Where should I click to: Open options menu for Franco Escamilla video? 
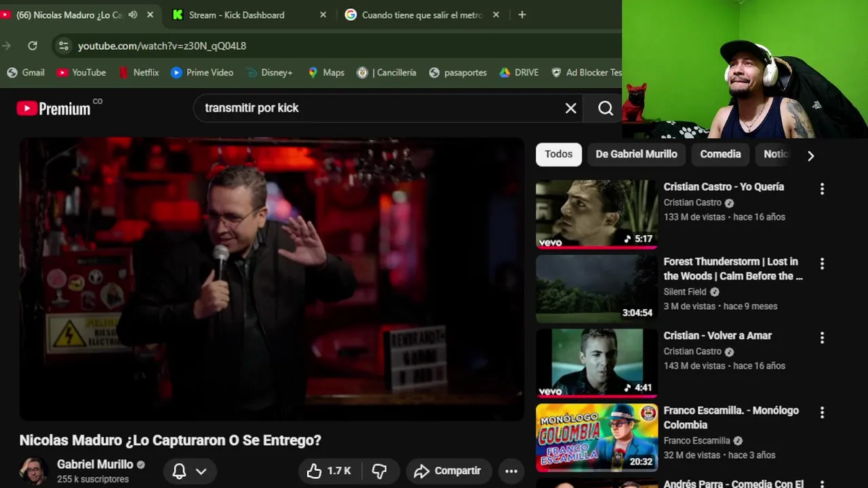(x=822, y=412)
